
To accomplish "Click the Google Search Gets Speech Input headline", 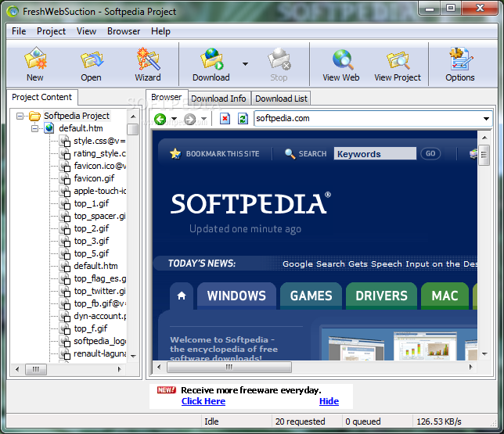I will [x=380, y=264].
